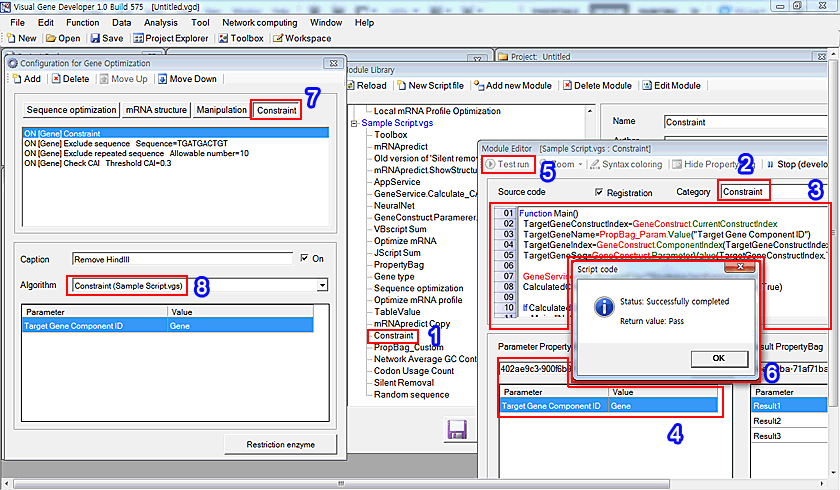The image size is (840, 490).
Task: Toggle the On checkbox next to Caption
Action: point(304,258)
